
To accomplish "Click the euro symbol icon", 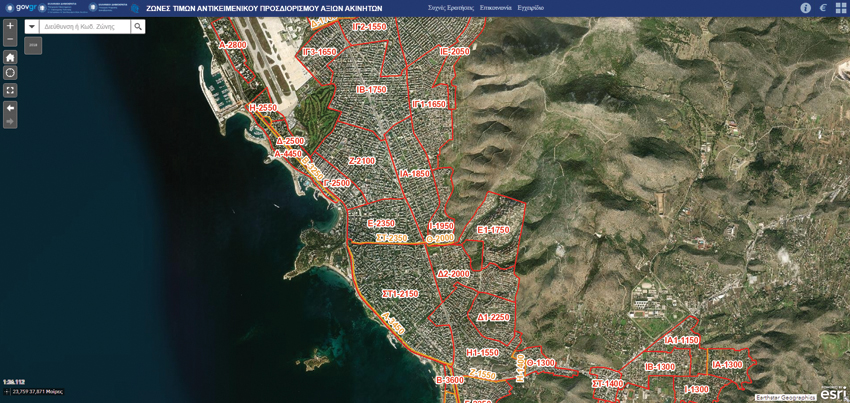I will pos(823,8).
